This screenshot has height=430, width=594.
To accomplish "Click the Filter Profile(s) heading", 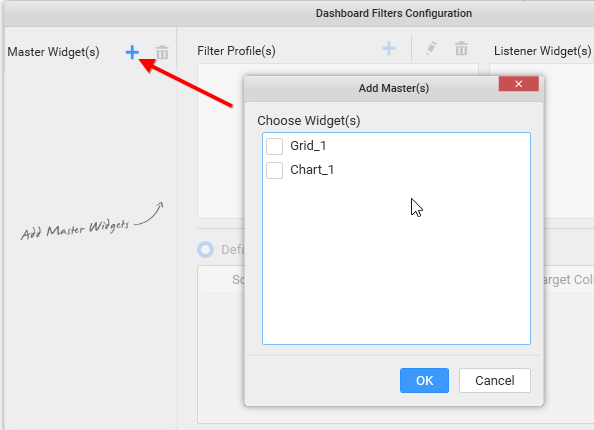I will click(236, 51).
